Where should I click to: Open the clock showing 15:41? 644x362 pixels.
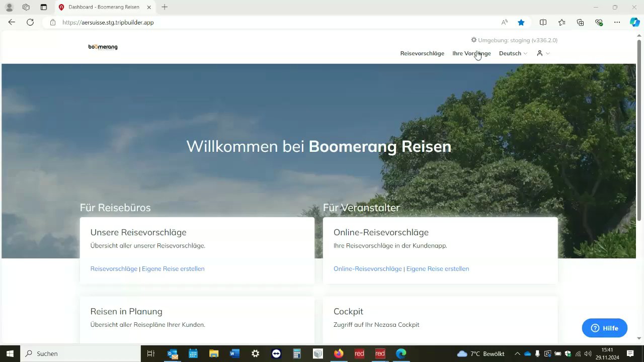pos(607,353)
